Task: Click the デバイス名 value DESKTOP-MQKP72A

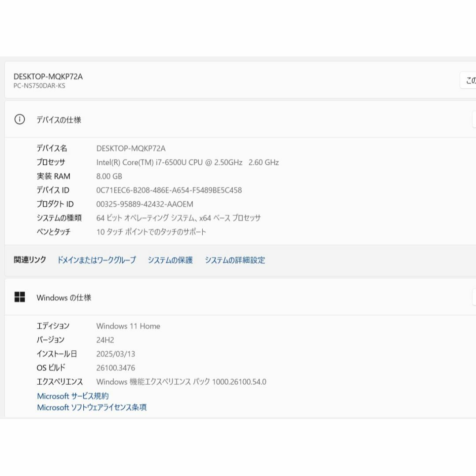Action: [131, 149]
